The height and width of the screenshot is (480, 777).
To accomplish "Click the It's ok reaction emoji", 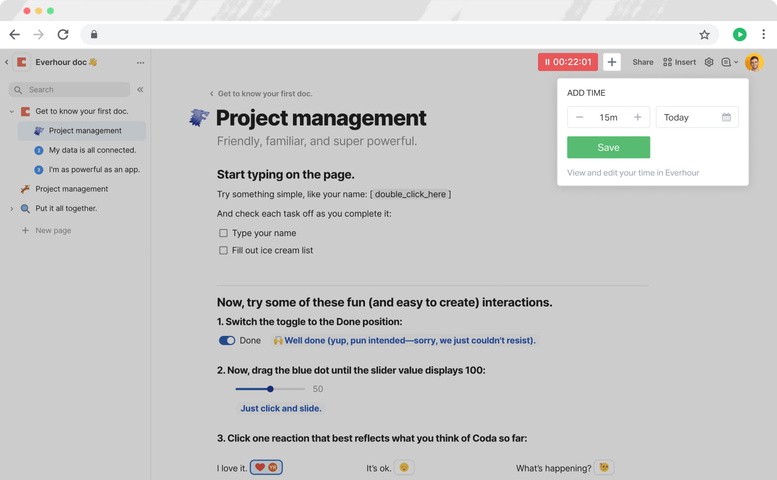I will pos(404,467).
